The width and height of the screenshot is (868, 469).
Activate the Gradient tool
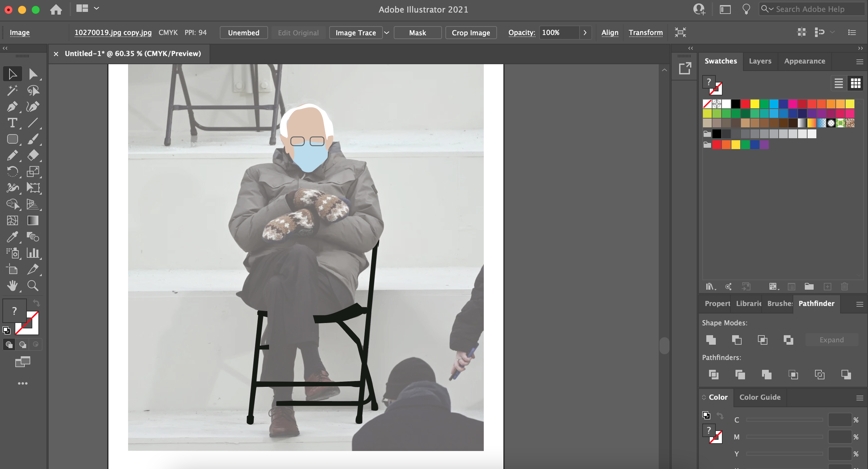(33, 220)
